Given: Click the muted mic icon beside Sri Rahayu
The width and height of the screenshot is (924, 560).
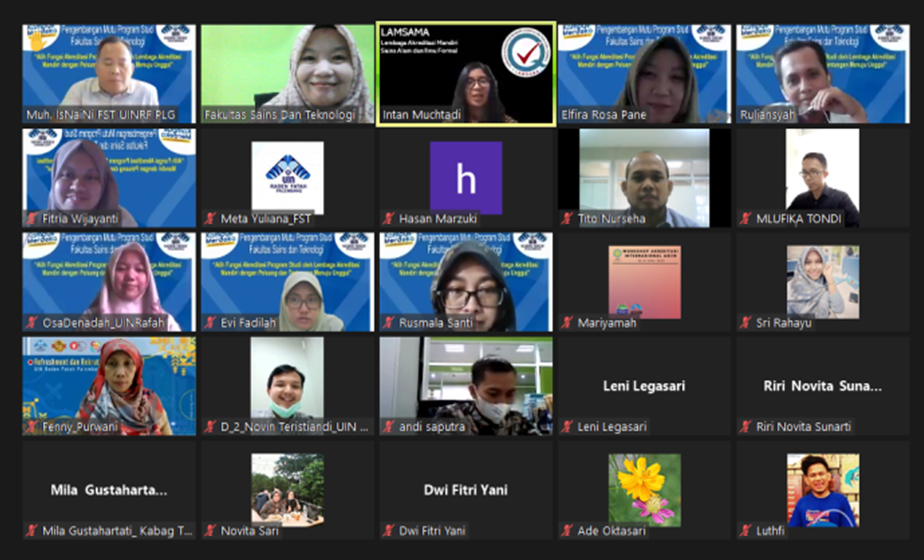Looking at the screenshot, I should pyautogui.click(x=745, y=323).
